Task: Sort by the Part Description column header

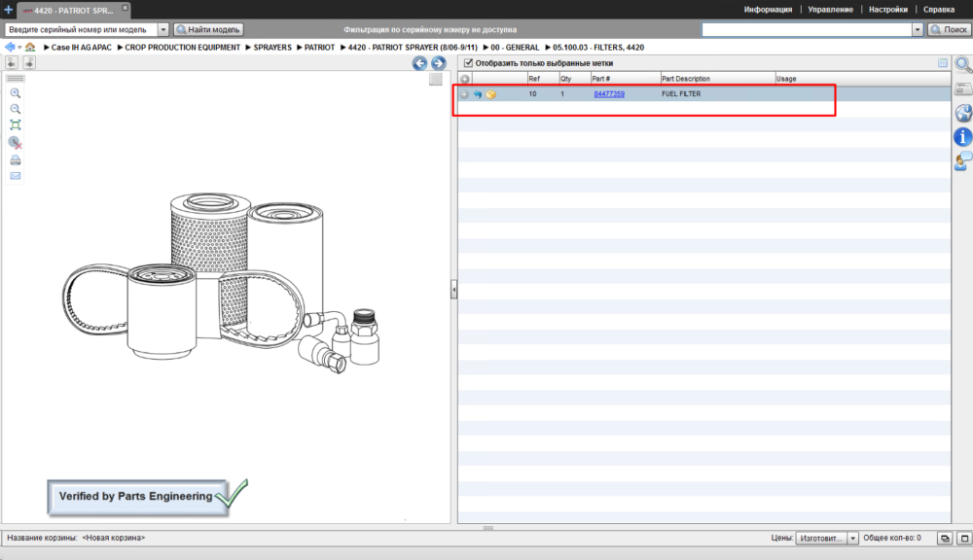Action: click(x=718, y=79)
